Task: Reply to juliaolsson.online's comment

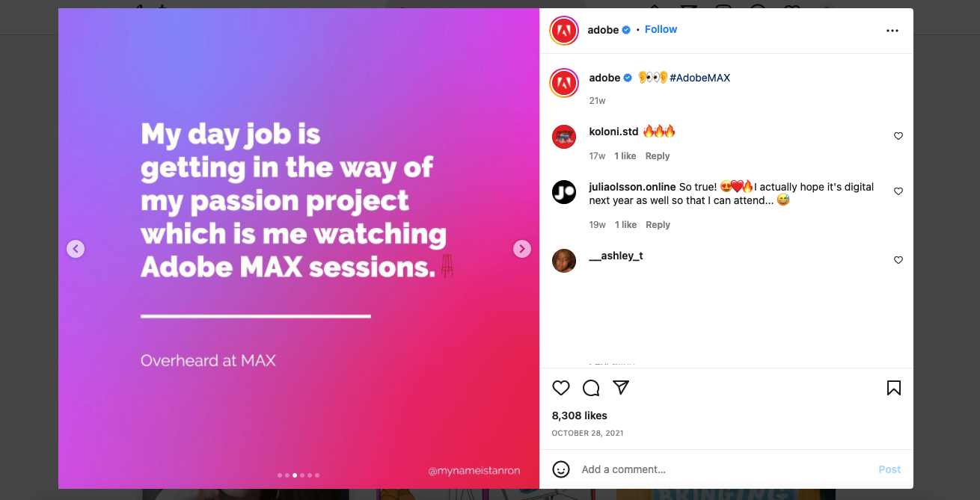Action: click(x=658, y=225)
